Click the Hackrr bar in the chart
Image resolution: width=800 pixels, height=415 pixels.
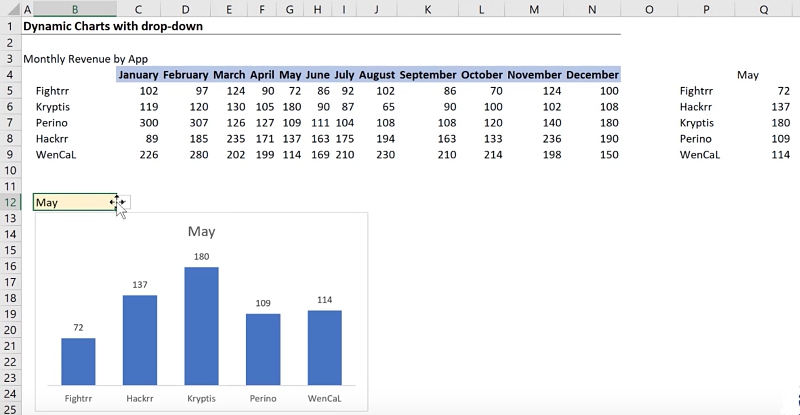pos(140,339)
